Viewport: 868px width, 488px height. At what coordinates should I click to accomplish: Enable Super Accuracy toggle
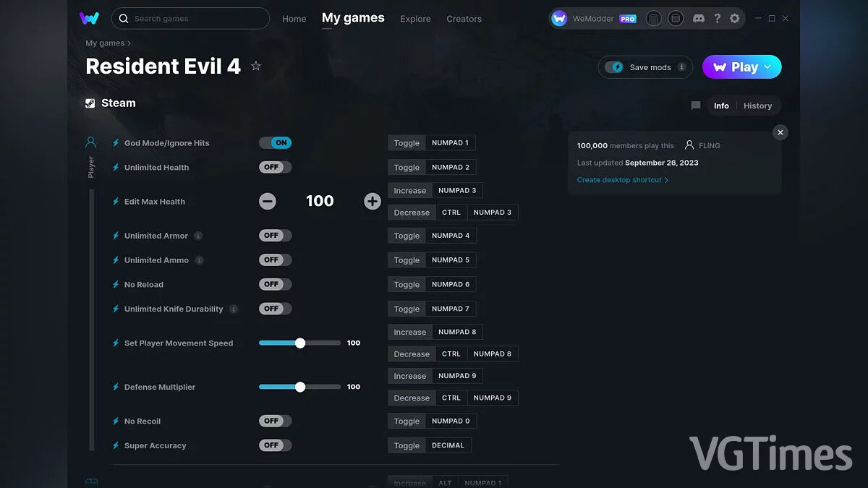click(x=276, y=445)
